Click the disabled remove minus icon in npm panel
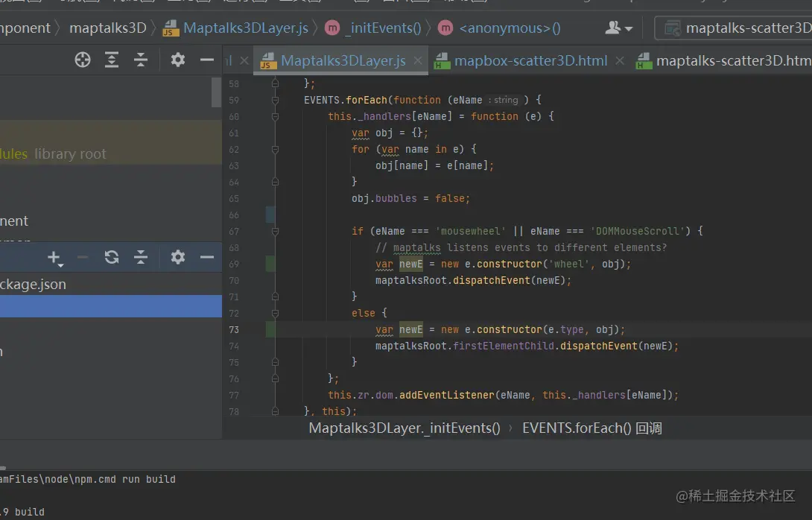 [x=83, y=258]
